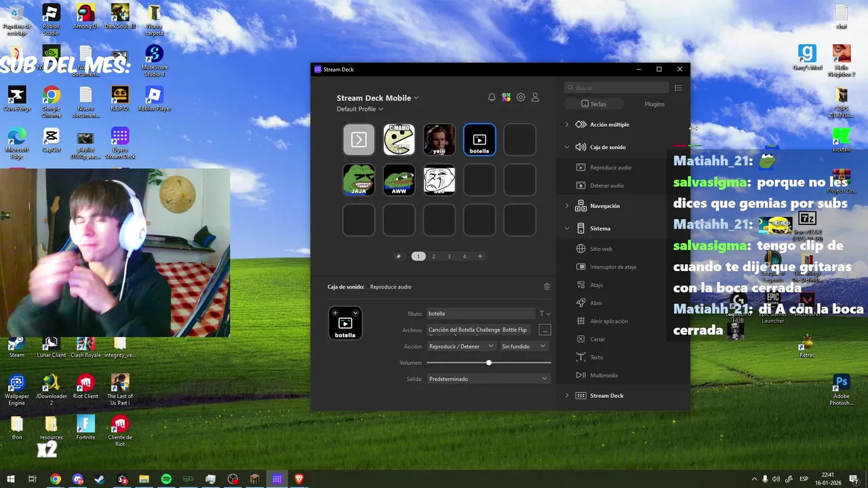Open Stream Deck preferences gear
The width and height of the screenshot is (868, 488).
click(x=521, y=98)
